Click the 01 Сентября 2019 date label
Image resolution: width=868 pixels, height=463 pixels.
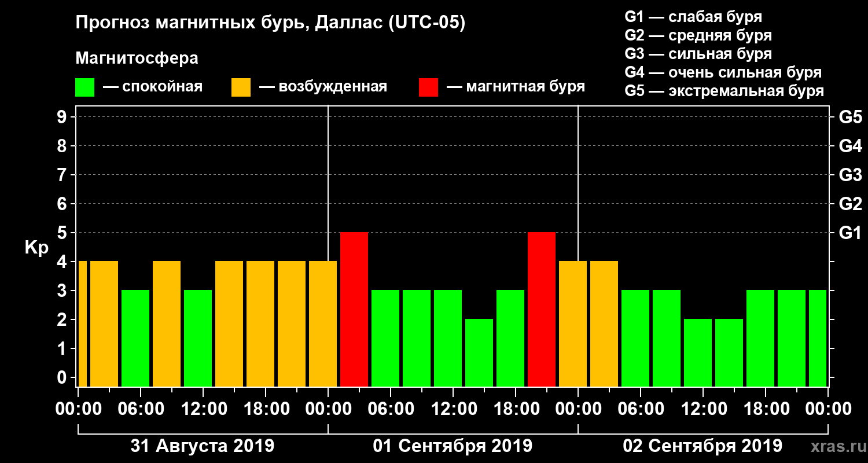(453, 446)
